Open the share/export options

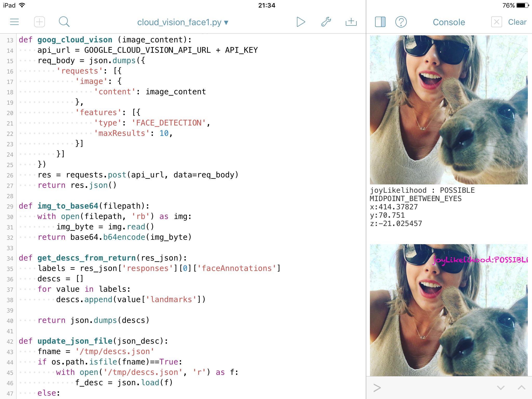(351, 22)
